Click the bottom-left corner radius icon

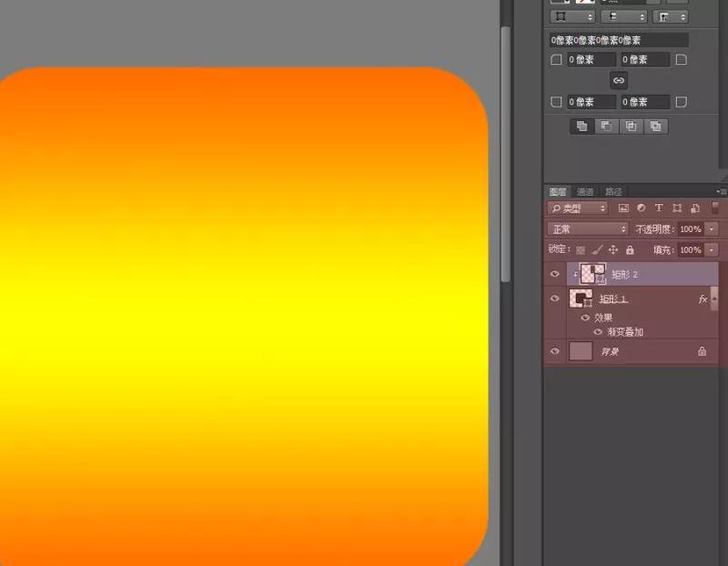point(556,102)
